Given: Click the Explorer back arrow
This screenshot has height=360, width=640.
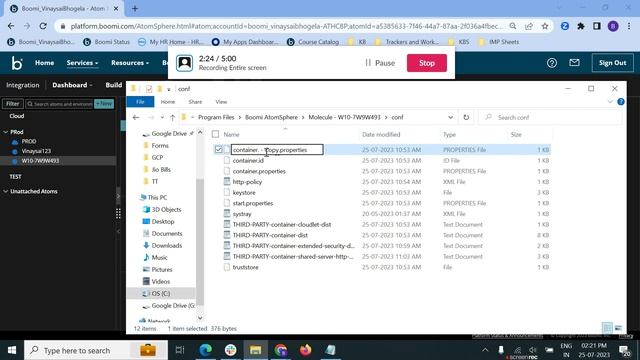Looking at the screenshot, I should click(136, 118).
